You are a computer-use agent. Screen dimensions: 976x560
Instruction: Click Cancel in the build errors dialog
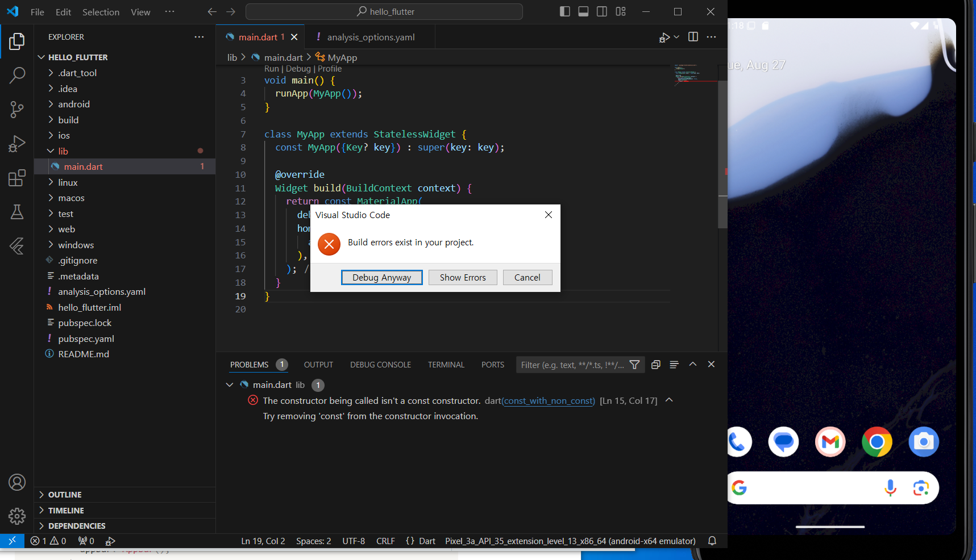(x=528, y=277)
